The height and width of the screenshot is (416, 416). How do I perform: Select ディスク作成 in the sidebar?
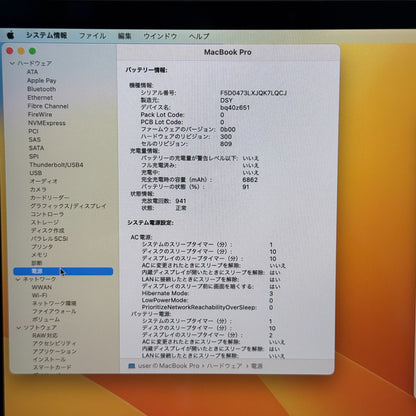[48, 230]
